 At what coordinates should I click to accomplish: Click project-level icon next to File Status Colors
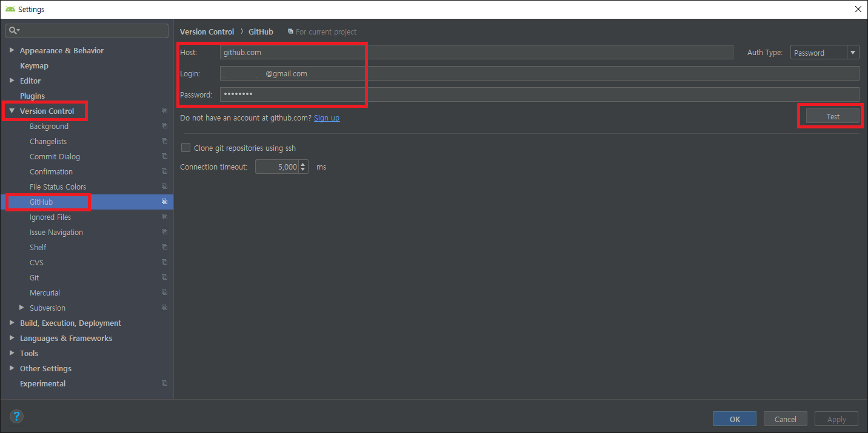(164, 187)
